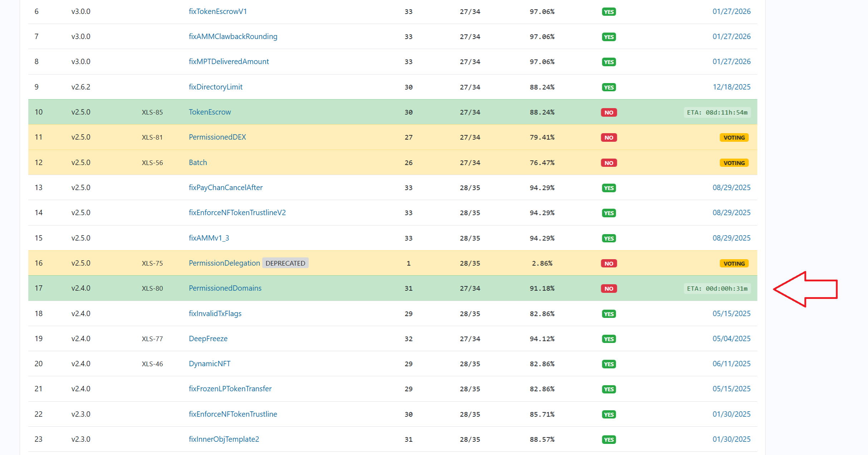
Task: Click the NO badge in PermissionedDomains row
Action: pos(609,289)
